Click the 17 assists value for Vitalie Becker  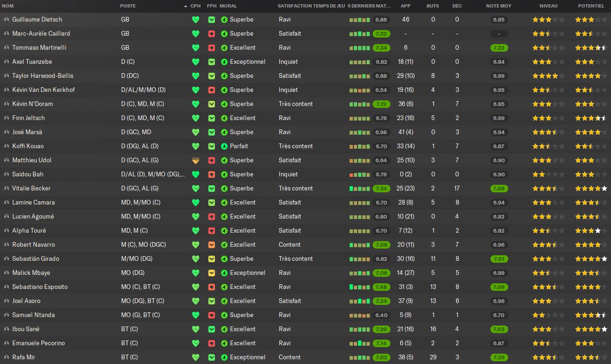(457, 189)
